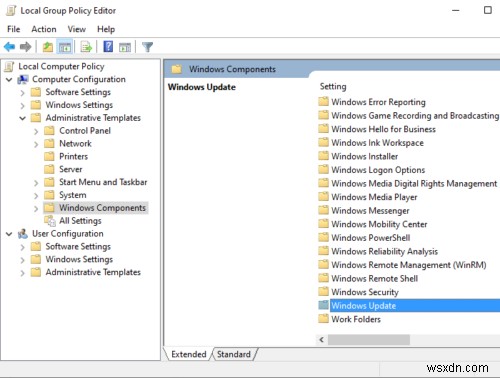This screenshot has height=378, width=500.
Task: Expand the Windows Components tree node
Action: tap(36, 209)
